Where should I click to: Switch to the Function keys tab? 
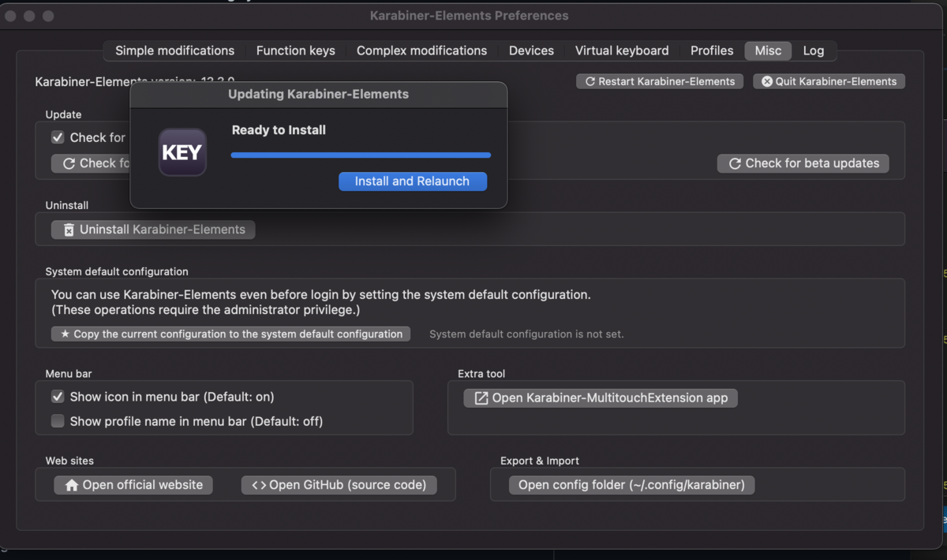[295, 50]
